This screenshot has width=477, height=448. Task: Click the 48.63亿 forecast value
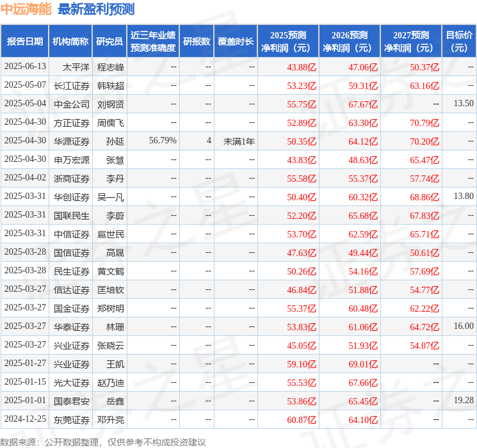363,160
